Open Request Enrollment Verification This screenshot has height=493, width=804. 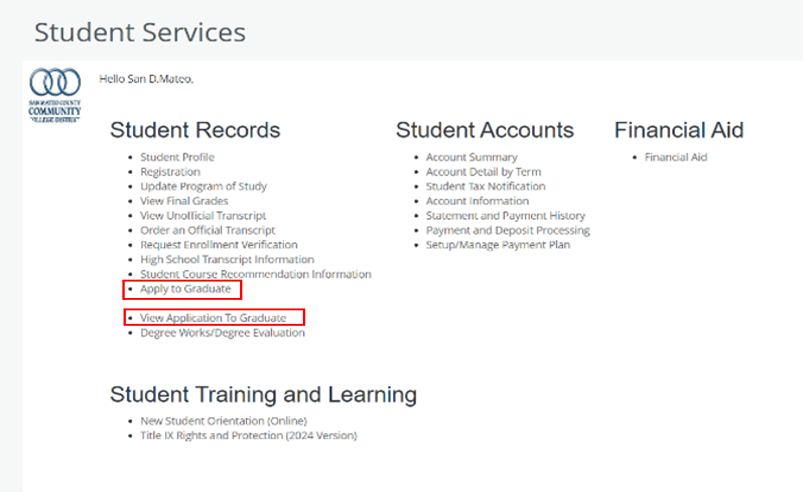tap(218, 244)
